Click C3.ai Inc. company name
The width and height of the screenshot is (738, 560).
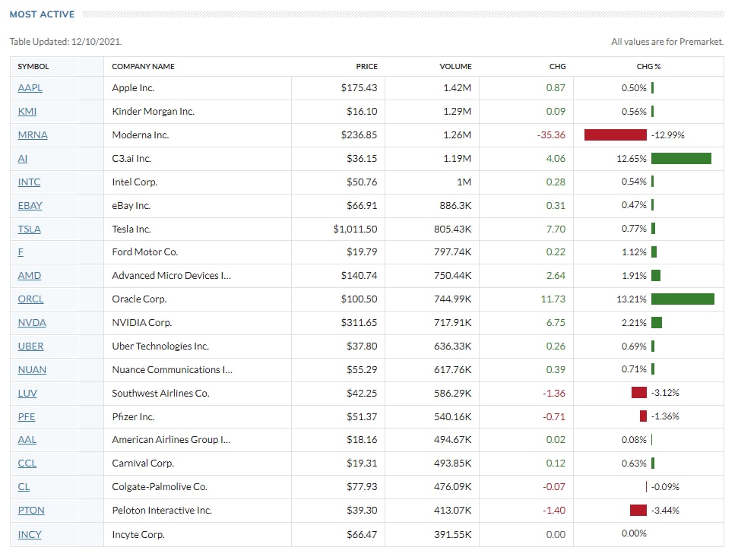[131, 159]
